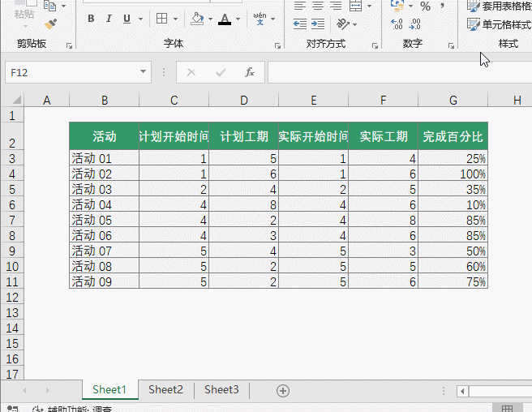
Task: Open the Copy options dropdown arrow
Action: point(63,6)
